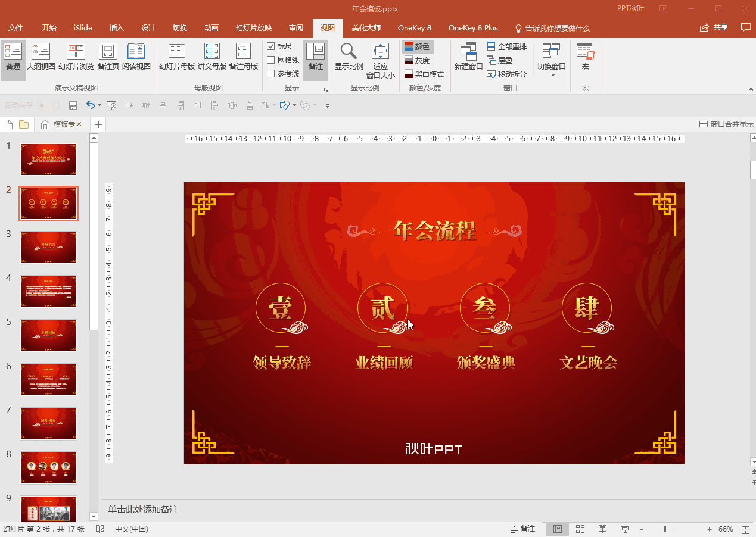Open the shapes dropdown arrow in quick toolbar

(294, 105)
